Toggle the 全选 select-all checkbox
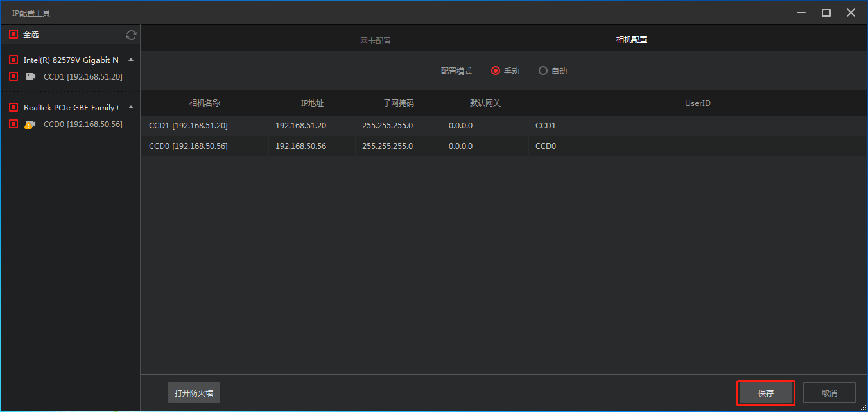The image size is (868, 412). click(13, 34)
